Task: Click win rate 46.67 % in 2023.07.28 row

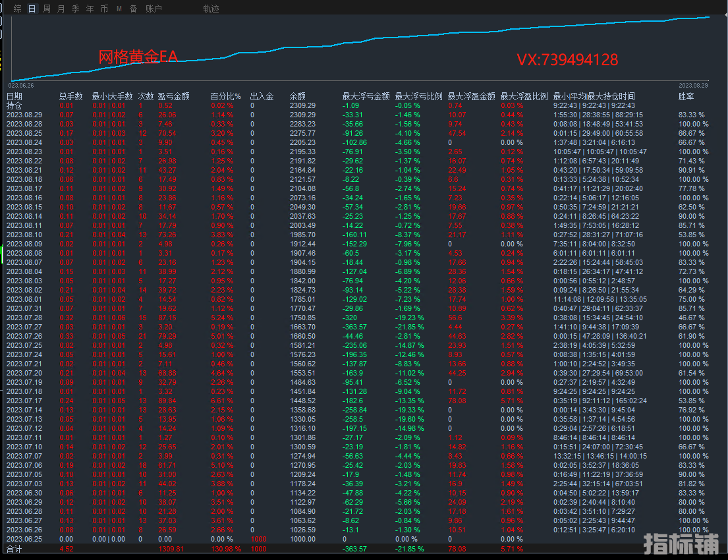Action: click(692, 318)
